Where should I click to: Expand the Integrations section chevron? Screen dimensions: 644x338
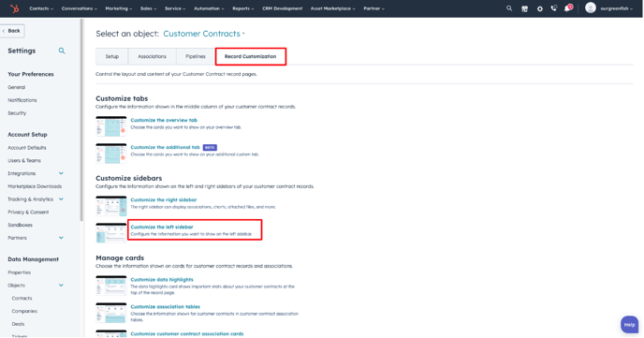click(x=61, y=173)
